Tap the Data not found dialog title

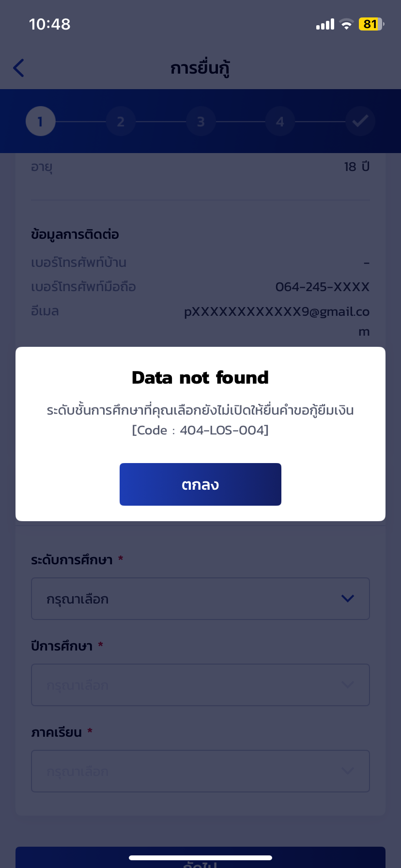point(200,377)
